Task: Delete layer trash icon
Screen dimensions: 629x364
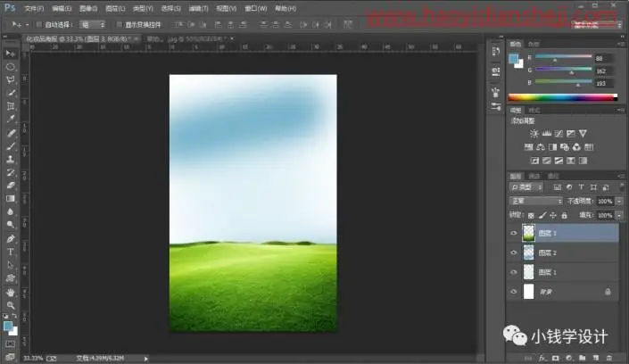Action: click(x=609, y=358)
